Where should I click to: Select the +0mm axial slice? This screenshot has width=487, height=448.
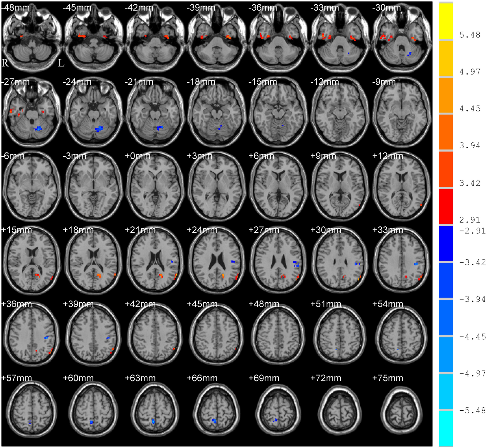[x=155, y=186]
